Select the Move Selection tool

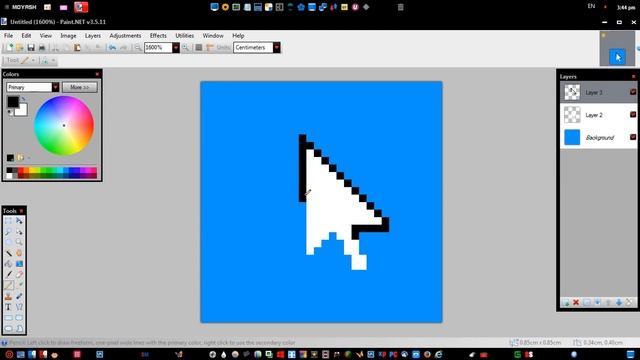[x=19, y=231]
